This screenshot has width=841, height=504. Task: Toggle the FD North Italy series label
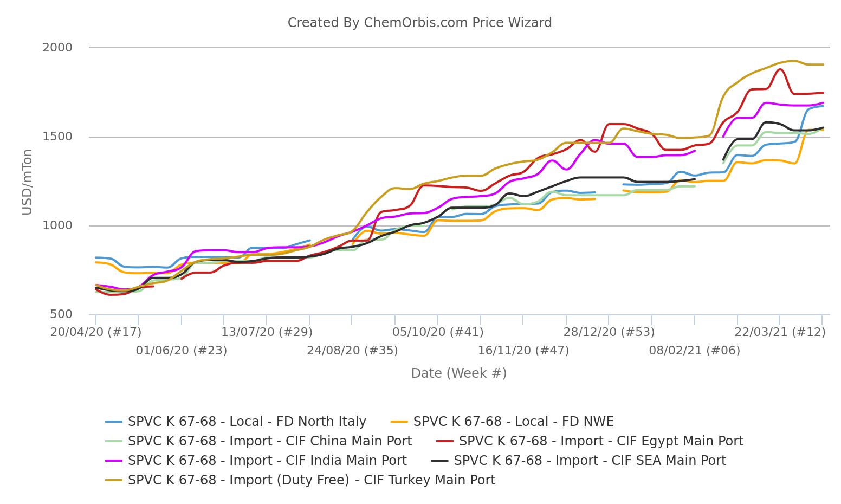[247, 422]
